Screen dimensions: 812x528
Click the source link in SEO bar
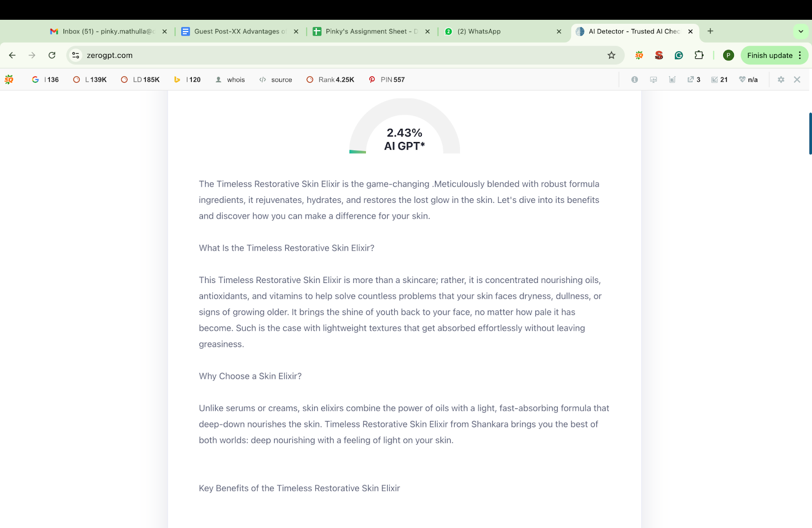click(x=276, y=80)
